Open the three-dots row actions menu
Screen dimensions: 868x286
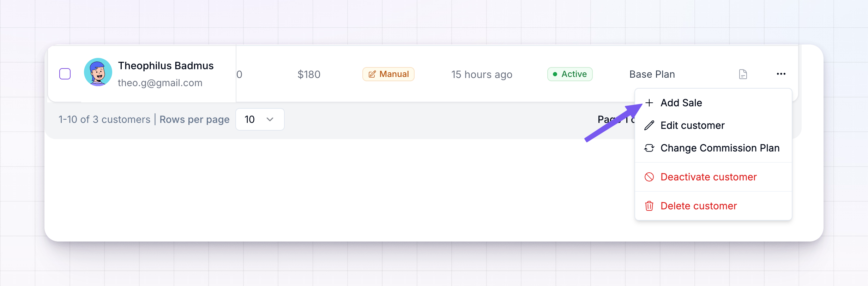point(781,74)
